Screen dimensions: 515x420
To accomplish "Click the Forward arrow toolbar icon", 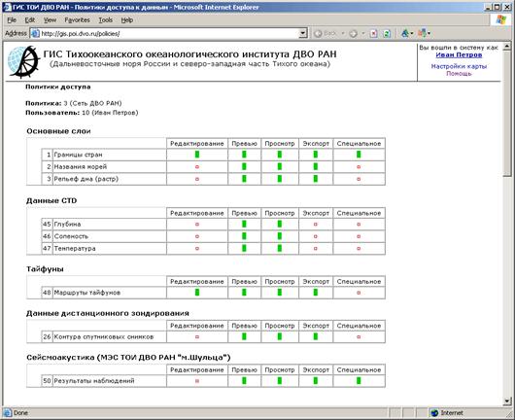I will (353, 33).
